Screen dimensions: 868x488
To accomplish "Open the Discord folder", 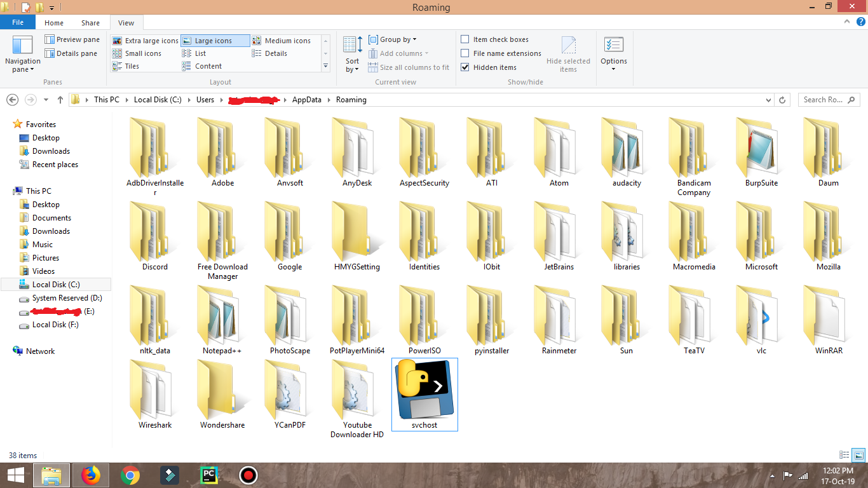I will pos(155,236).
